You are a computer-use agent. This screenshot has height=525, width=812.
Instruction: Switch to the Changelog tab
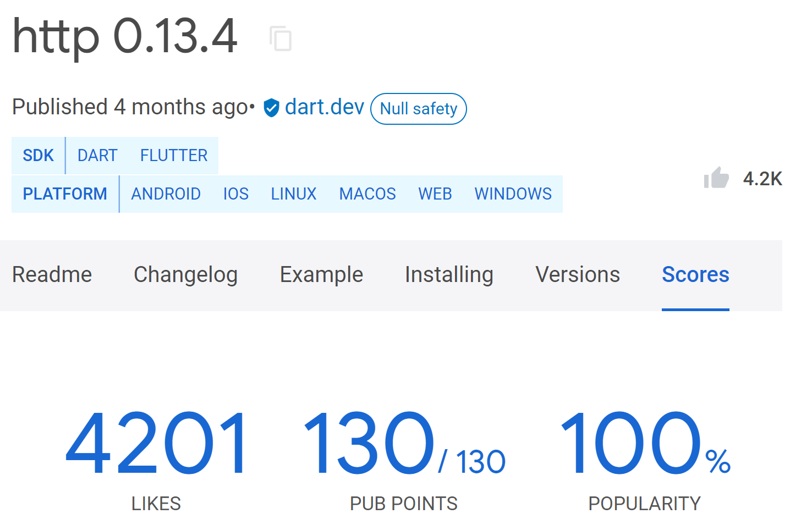tap(186, 275)
